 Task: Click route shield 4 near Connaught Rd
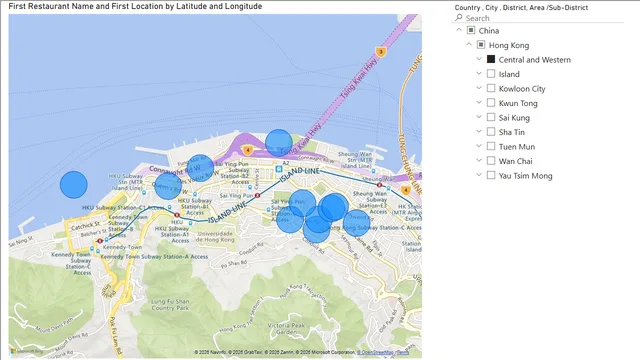click(x=247, y=150)
